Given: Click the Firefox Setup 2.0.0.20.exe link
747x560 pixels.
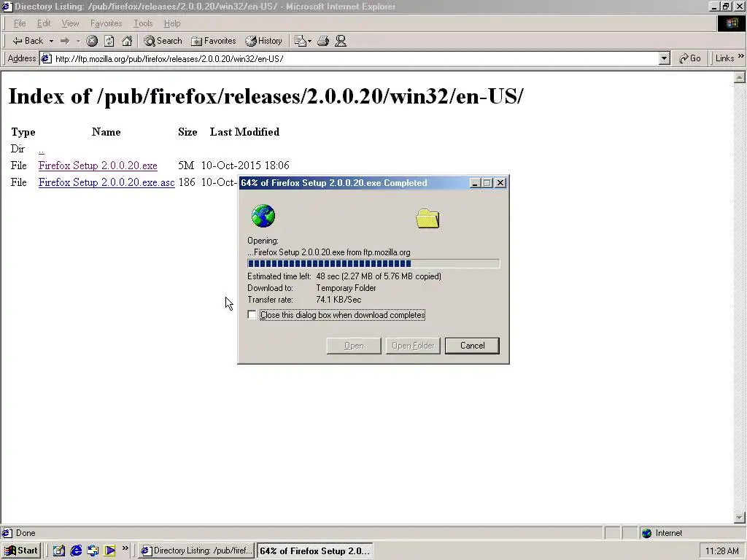Looking at the screenshot, I should coord(98,166).
